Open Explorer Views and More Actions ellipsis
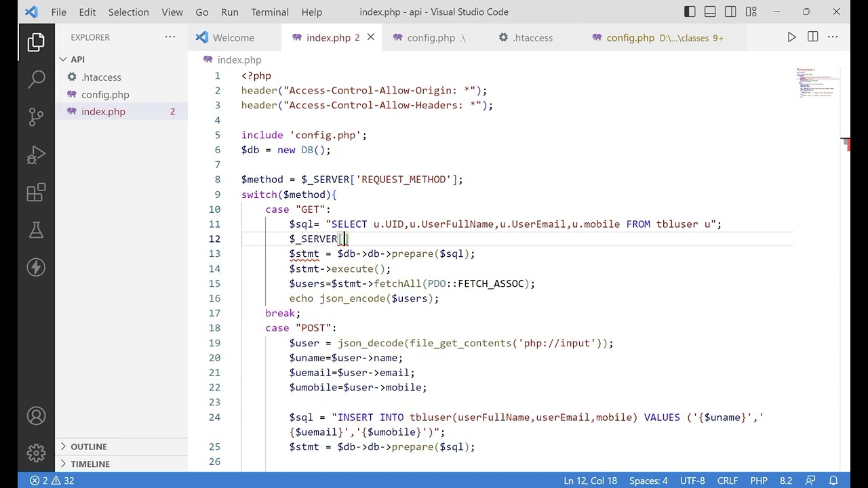Screen dimensions: 868x488 pos(170,37)
